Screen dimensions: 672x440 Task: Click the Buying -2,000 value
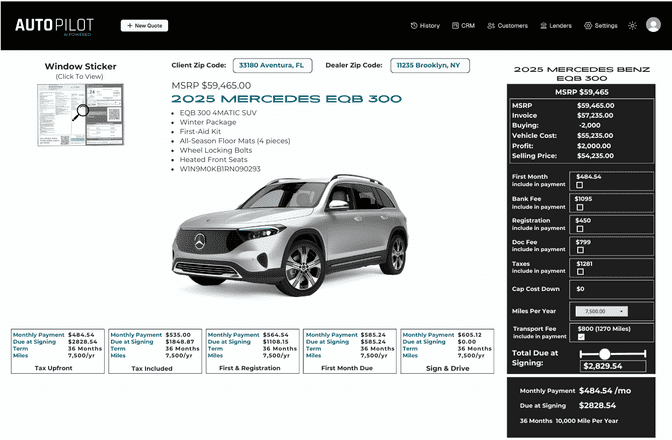(590, 126)
